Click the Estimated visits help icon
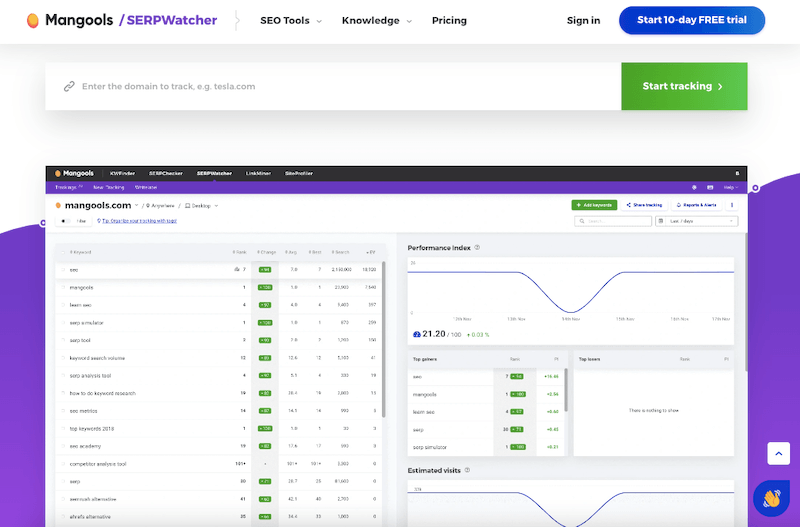This screenshot has height=527, width=800. 467,470
